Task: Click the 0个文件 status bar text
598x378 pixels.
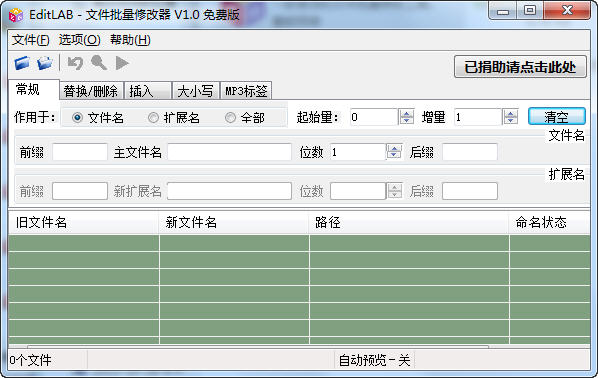Action: 31,360
